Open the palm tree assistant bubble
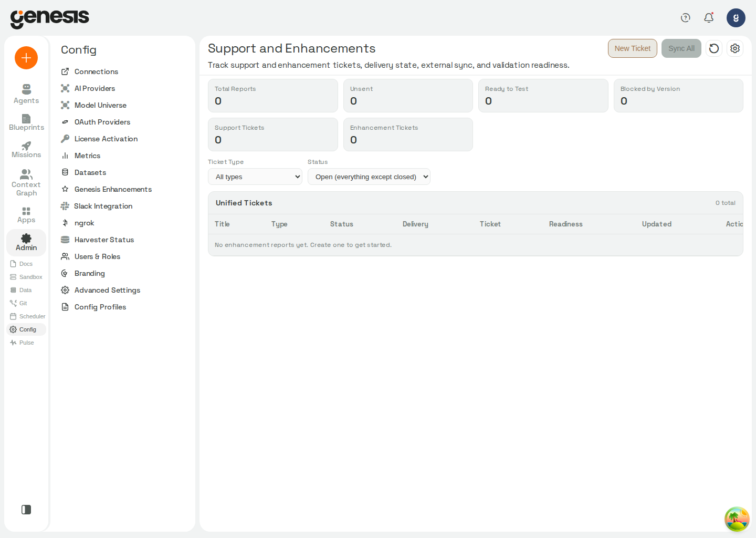This screenshot has height=538, width=756. (x=737, y=519)
